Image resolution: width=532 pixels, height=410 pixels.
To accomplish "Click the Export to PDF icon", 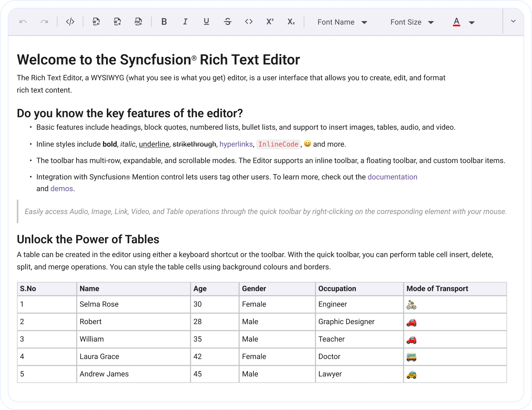I will coord(139,22).
